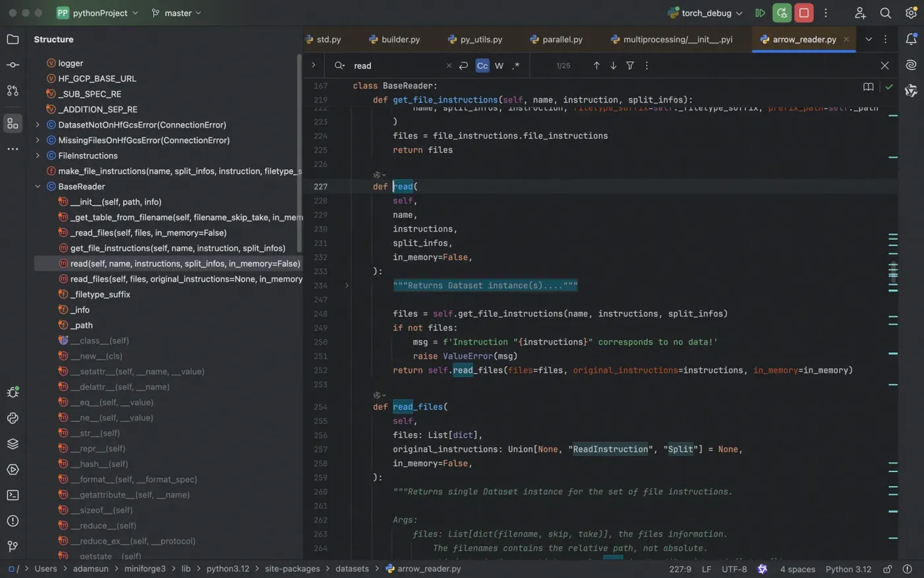
Task: Open the Python Packages layers icon
Action: [x=13, y=444]
